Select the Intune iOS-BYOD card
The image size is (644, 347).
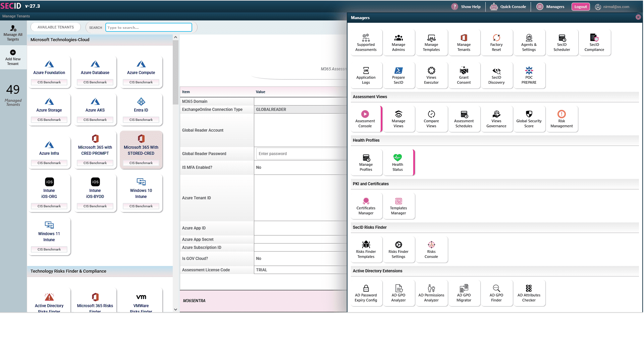95,193
